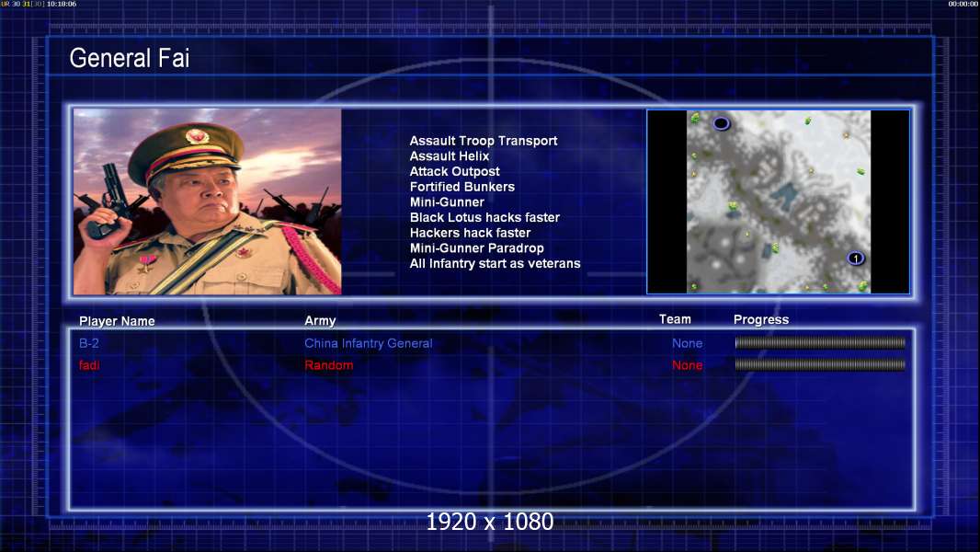Click 'Fortified Bunkers' text

point(462,187)
